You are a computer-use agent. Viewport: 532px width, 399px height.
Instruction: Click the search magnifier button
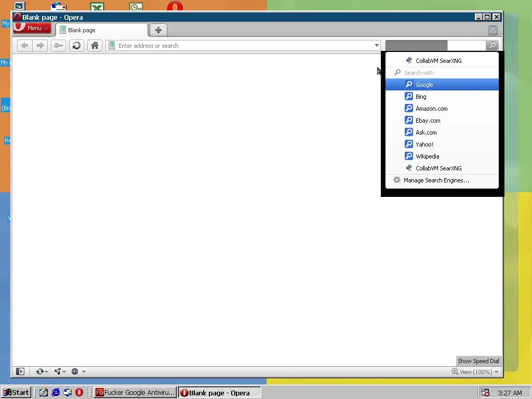point(492,45)
